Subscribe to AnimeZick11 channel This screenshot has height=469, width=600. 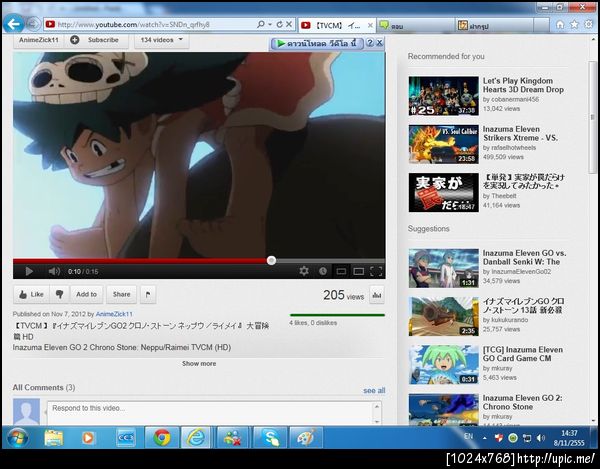pos(96,40)
